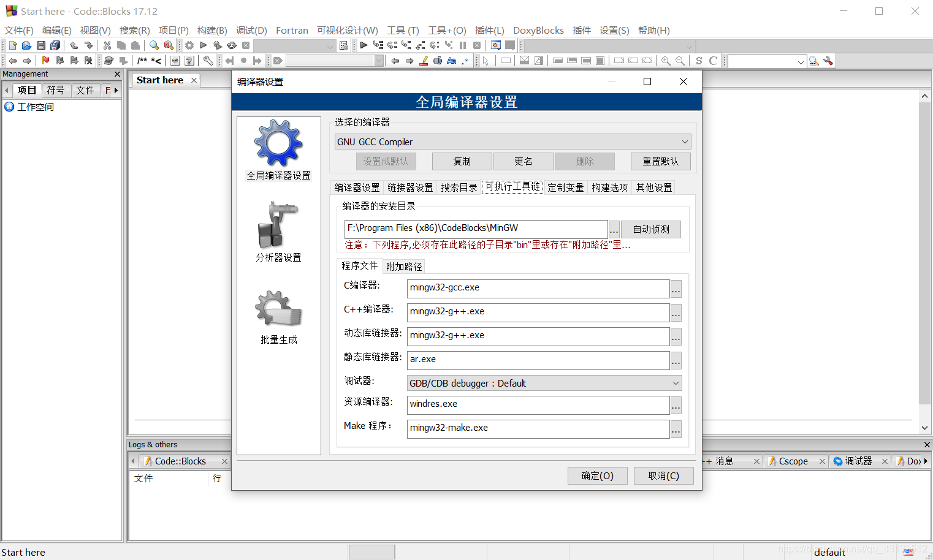Click the Replace search icon
This screenshot has width=933, height=560.
click(168, 45)
